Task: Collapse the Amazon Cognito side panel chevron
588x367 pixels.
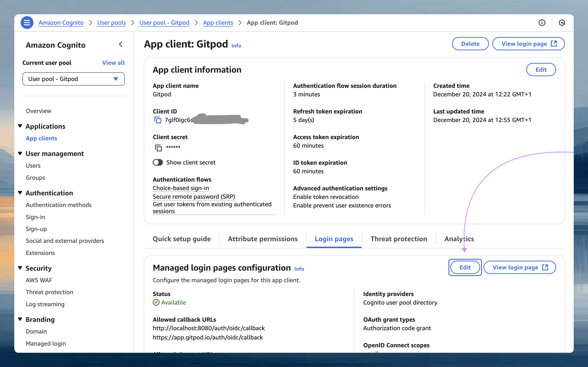Action: 121,44
